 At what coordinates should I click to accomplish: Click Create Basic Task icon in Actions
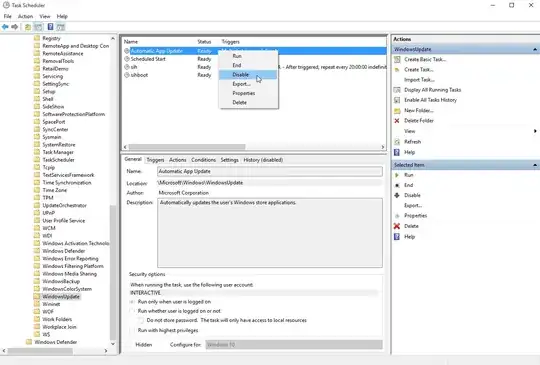pos(397,59)
